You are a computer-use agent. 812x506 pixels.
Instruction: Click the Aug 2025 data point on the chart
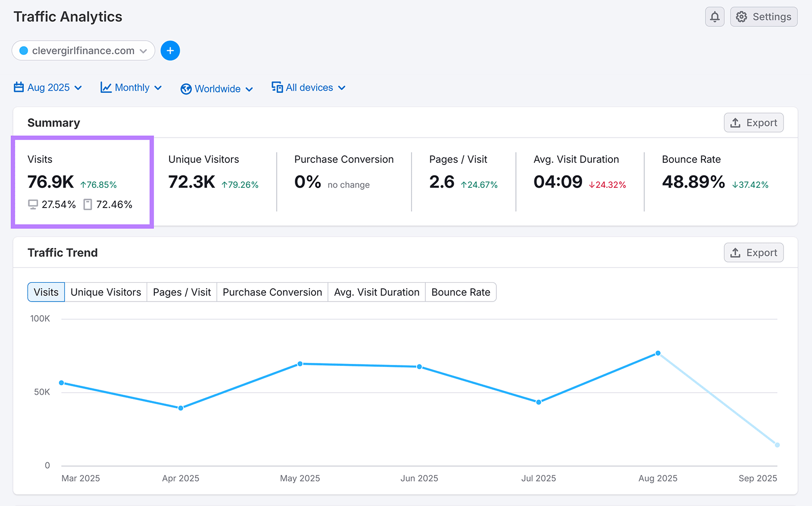point(658,353)
